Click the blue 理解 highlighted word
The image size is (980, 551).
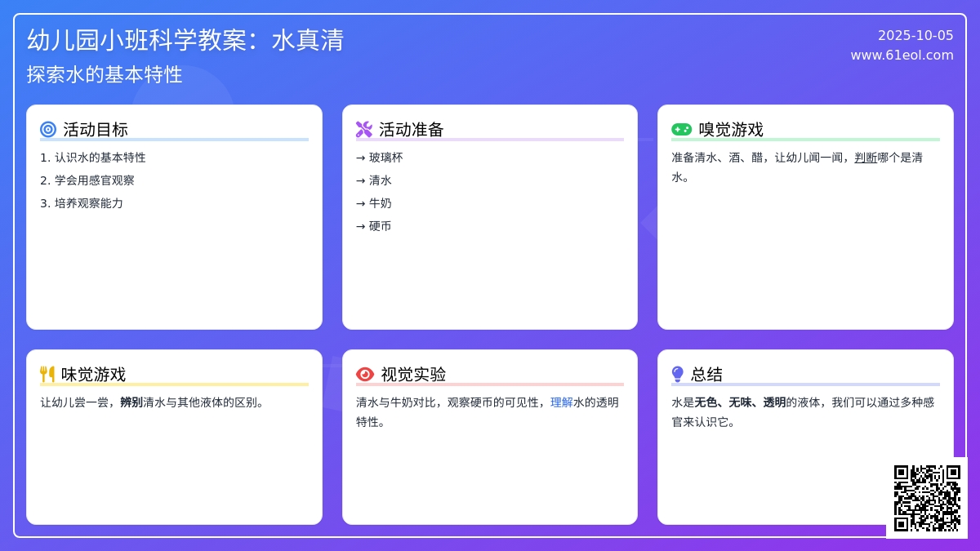562,402
